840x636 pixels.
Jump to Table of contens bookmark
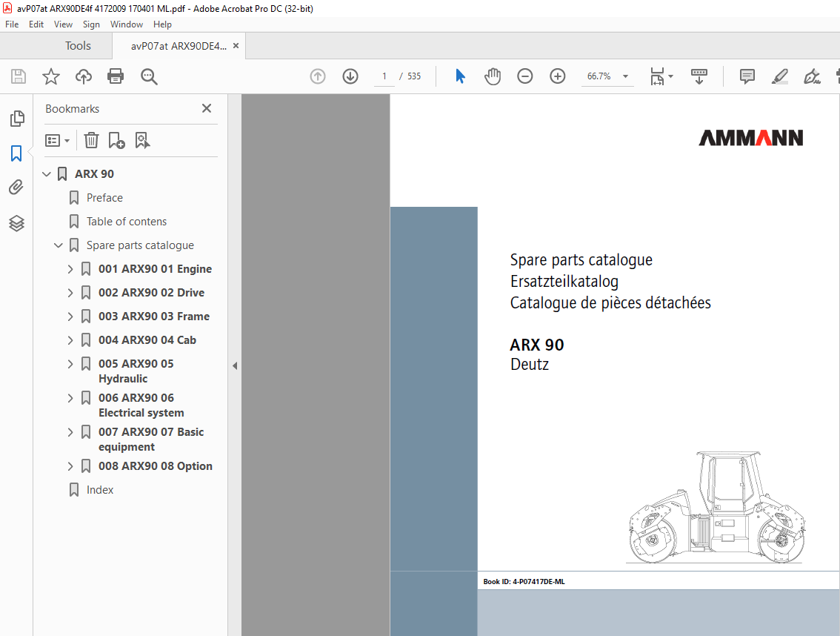click(127, 222)
